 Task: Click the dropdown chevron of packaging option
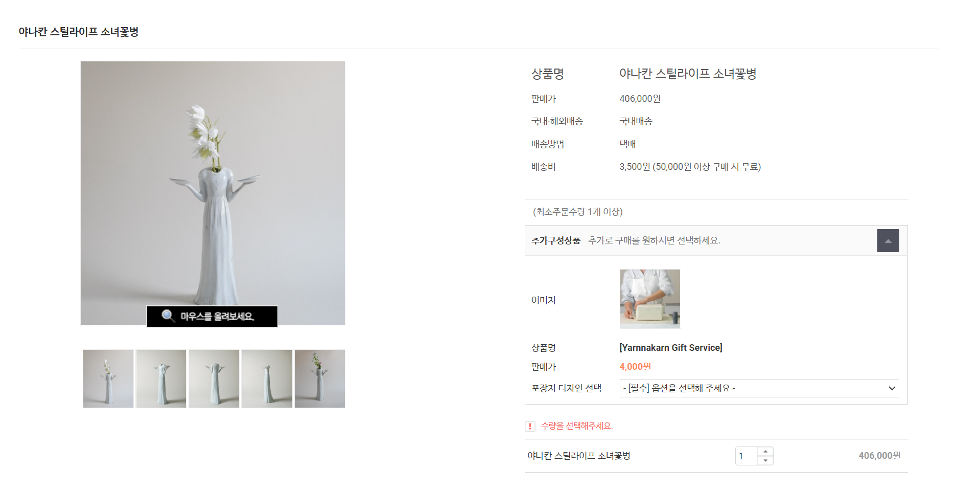892,388
